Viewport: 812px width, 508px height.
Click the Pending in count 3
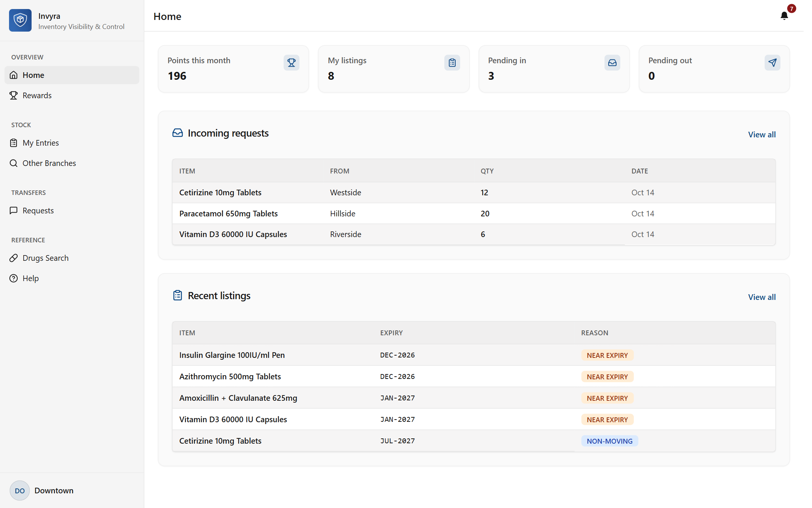491,76
